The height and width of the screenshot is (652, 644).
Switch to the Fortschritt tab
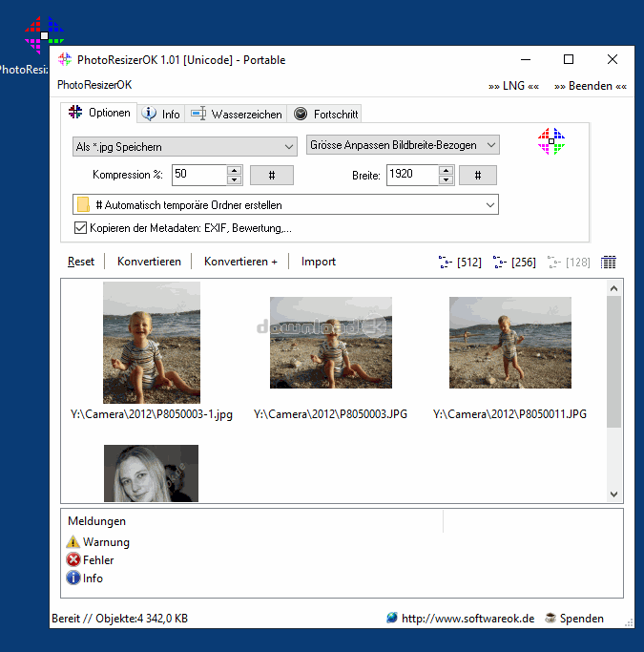(324, 114)
